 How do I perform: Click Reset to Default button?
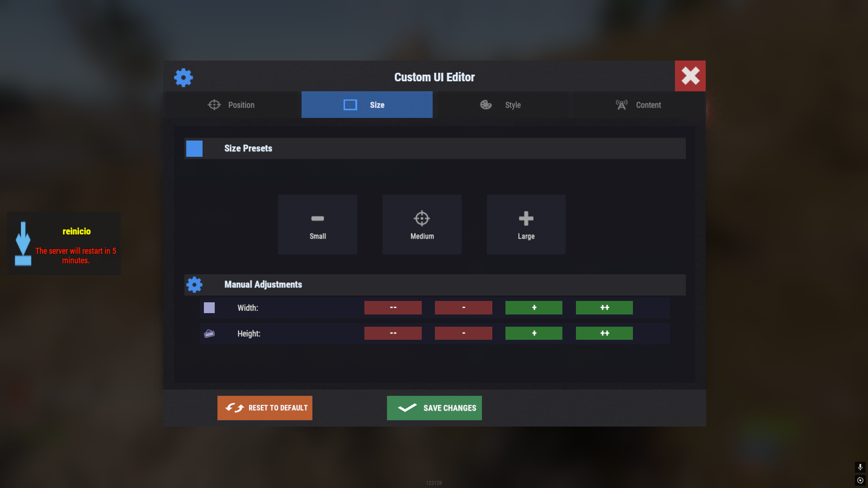coord(265,408)
